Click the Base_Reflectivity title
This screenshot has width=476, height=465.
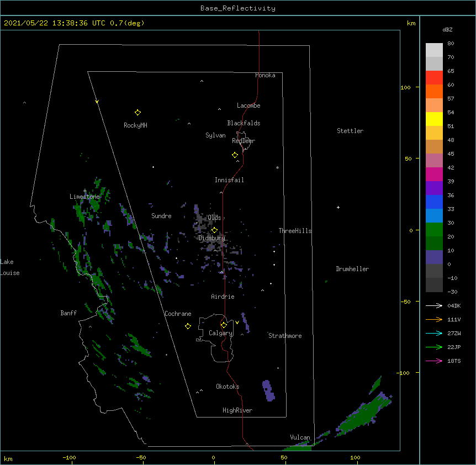click(x=238, y=8)
